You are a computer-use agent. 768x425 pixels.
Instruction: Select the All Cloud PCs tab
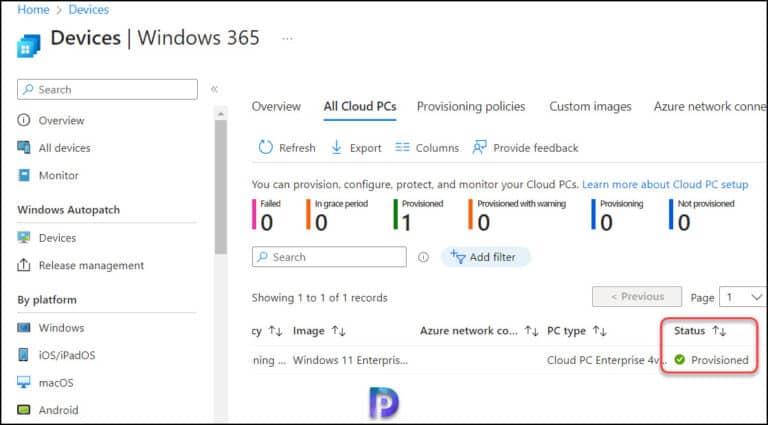[360, 106]
